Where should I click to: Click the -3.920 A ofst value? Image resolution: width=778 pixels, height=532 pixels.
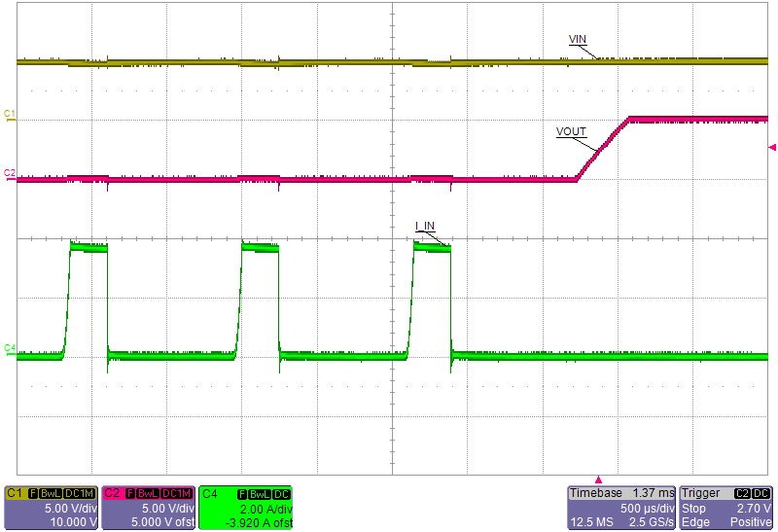(259, 523)
